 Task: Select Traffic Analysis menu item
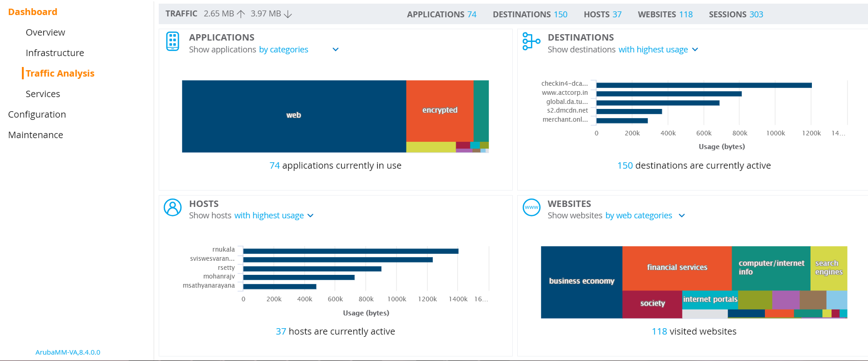coord(60,73)
